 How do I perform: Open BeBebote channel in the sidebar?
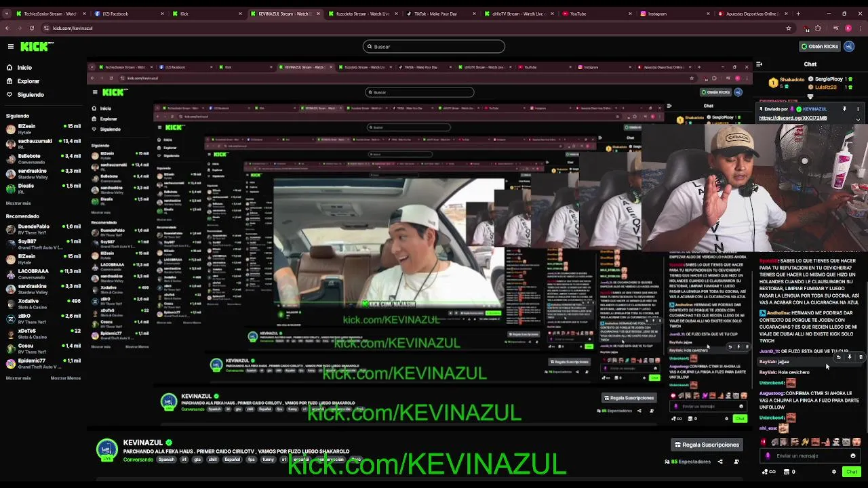coord(43,159)
